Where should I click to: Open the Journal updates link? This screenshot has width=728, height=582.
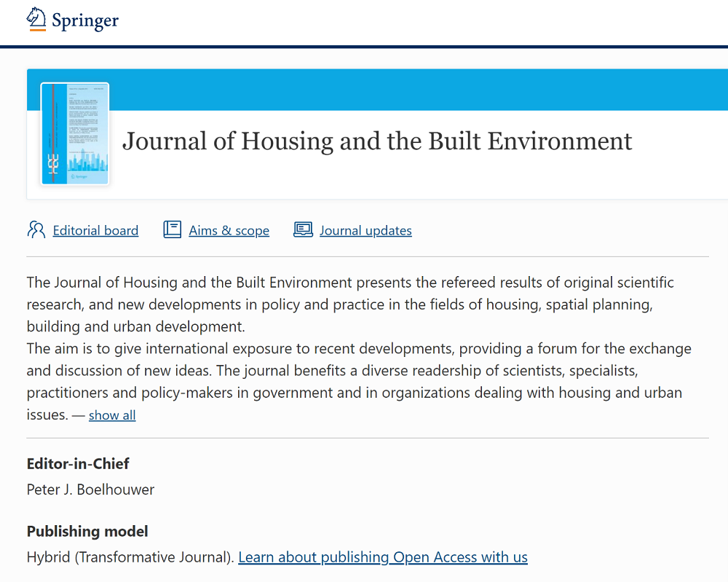pos(365,231)
